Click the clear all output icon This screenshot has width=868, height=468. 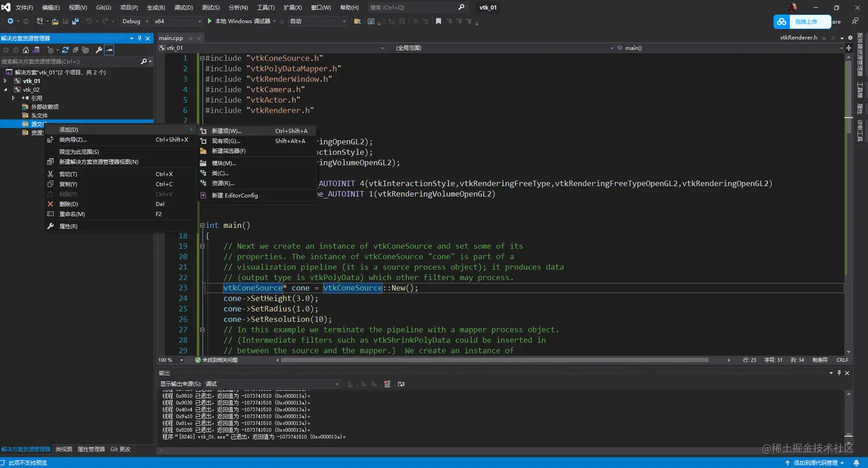point(387,384)
